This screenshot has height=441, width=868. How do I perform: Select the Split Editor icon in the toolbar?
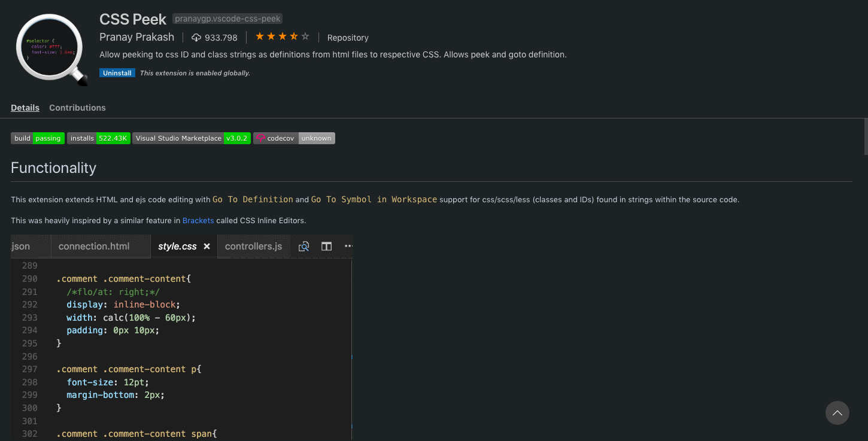coord(326,246)
